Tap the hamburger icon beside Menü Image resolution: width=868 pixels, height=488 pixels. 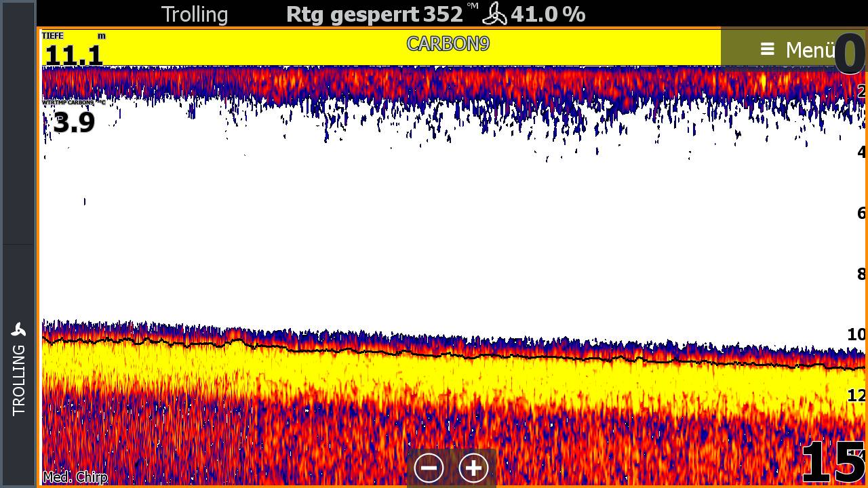[767, 49]
